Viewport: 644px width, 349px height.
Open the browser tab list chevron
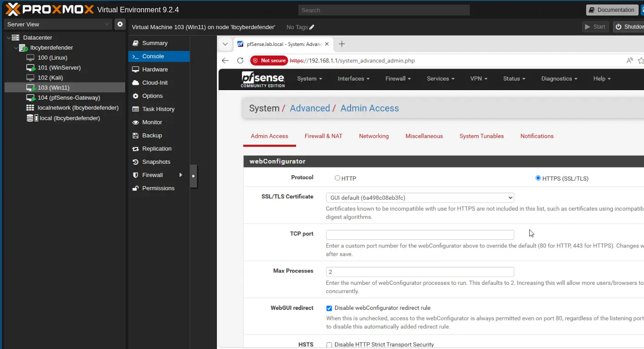[x=225, y=44]
